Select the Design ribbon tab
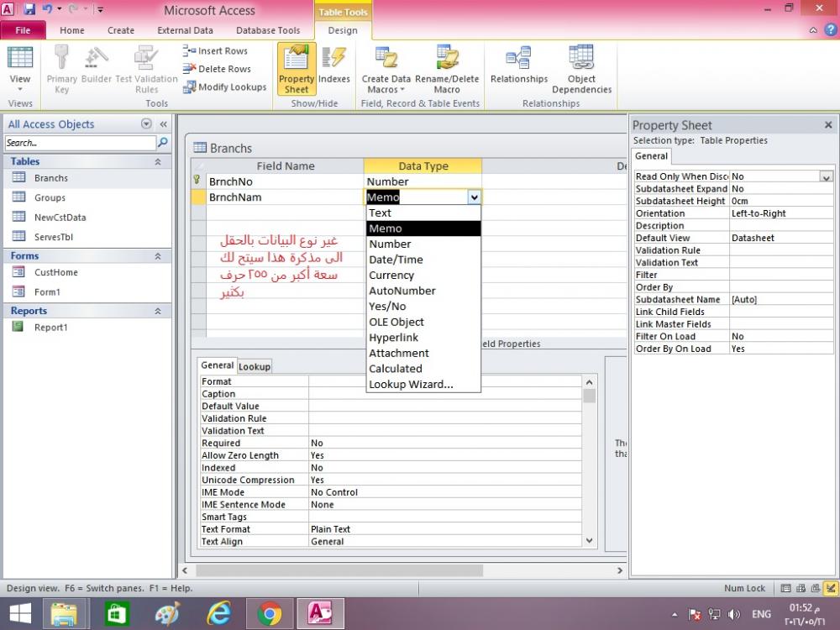This screenshot has width=840, height=630. pos(343,30)
